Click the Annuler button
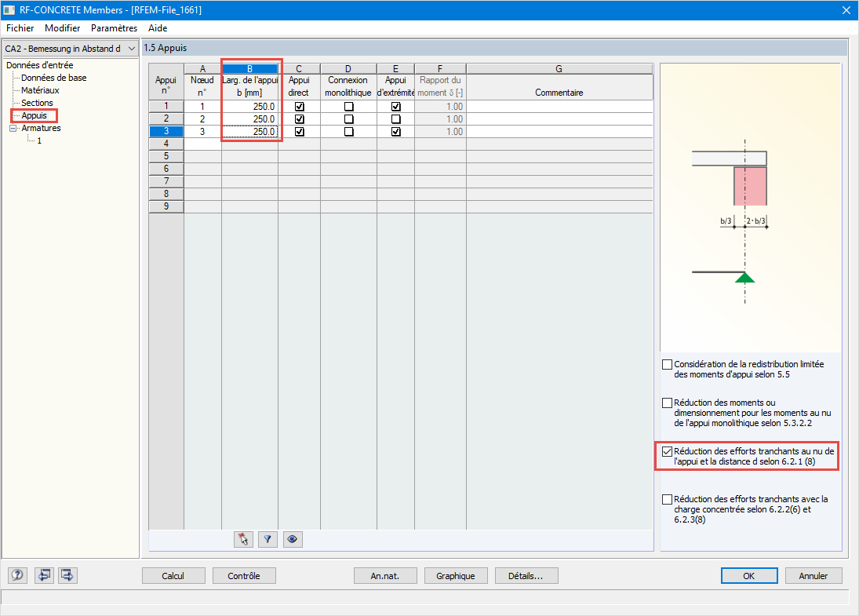 814,576
